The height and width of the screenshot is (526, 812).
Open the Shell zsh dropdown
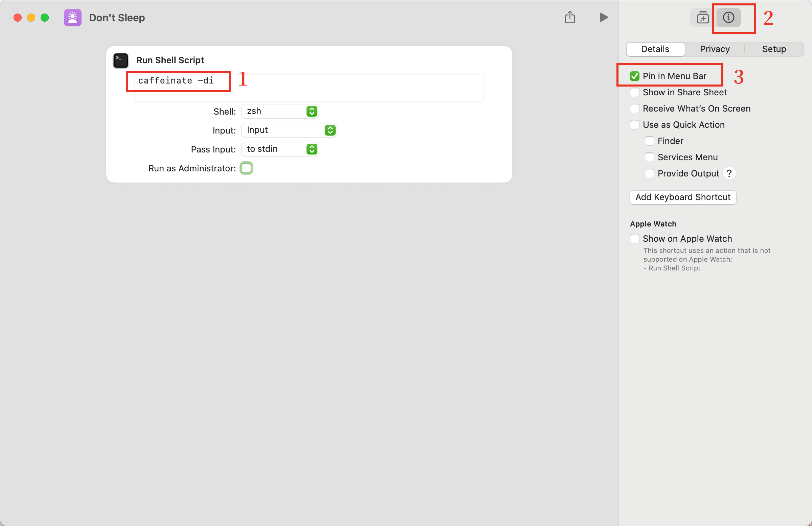pyautogui.click(x=280, y=112)
